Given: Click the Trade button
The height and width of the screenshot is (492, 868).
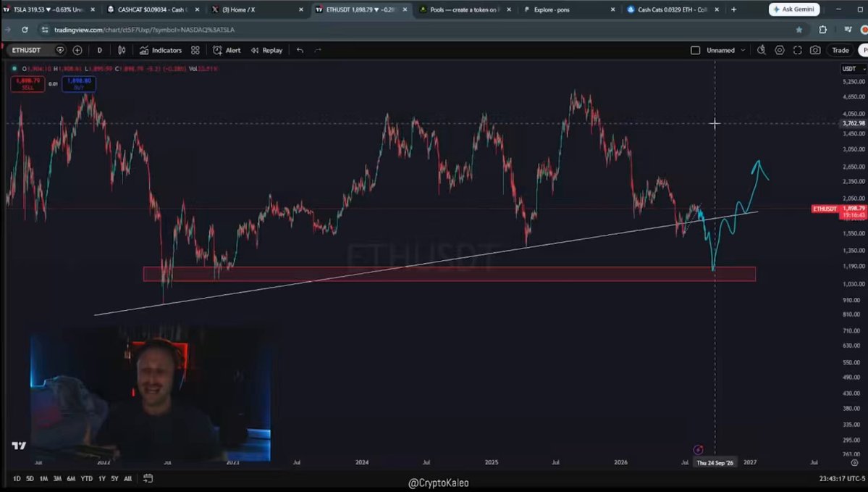Looking at the screenshot, I should 840,51.
